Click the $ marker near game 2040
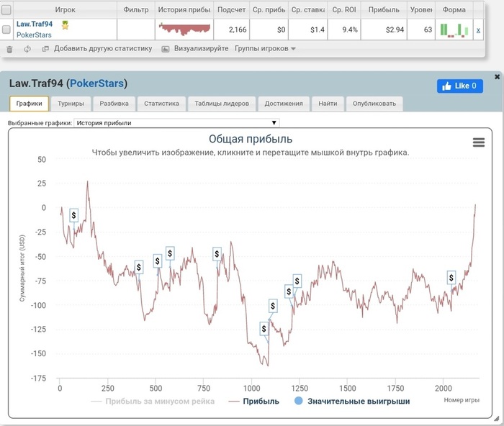The height and width of the screenshot is (426, 504). point(451,278)
